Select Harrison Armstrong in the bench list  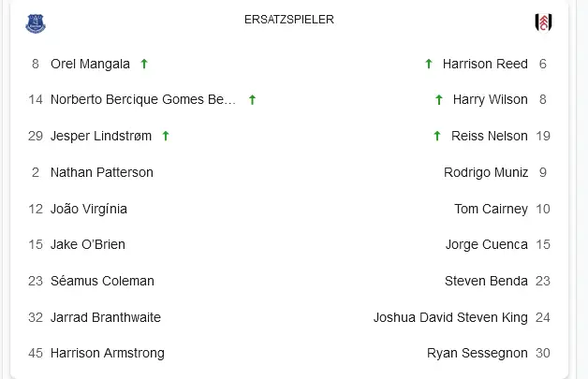coord(107,353)
